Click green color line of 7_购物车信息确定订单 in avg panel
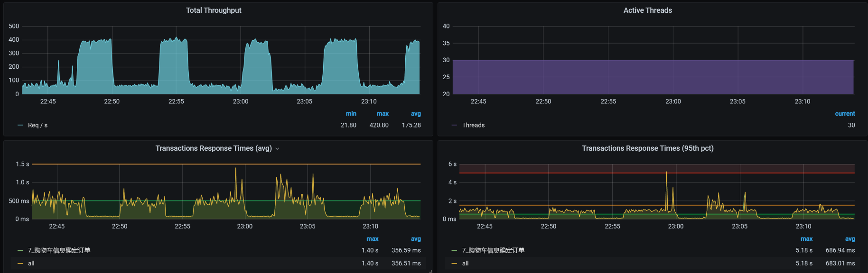The image size is (868, 273). [x=20, y=250]
